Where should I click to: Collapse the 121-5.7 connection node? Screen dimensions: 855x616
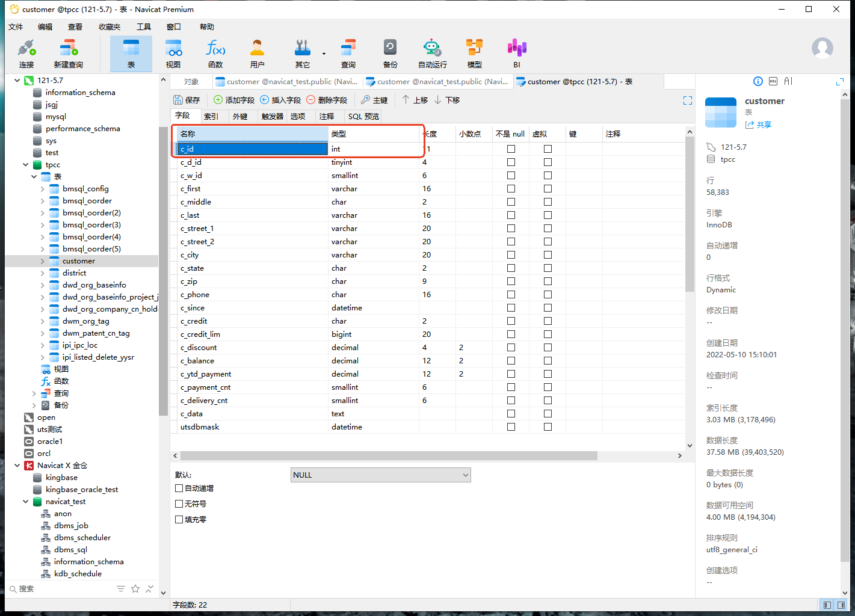17,80
